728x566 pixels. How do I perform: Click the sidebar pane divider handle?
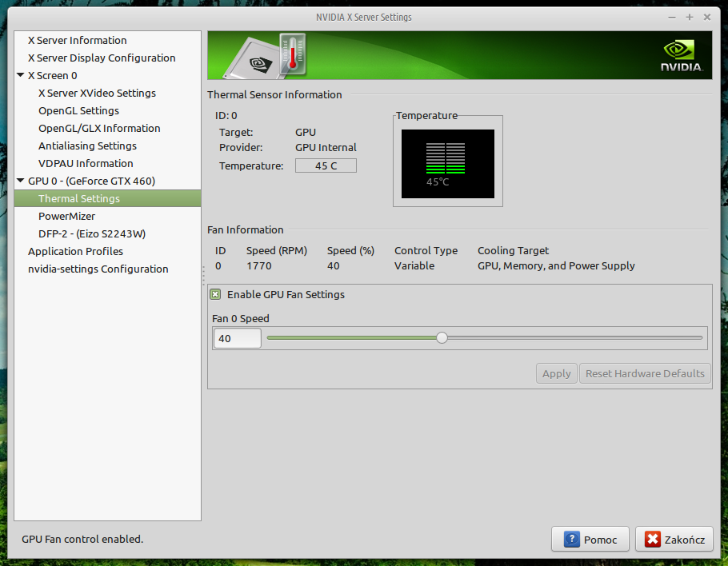[203, 276]
